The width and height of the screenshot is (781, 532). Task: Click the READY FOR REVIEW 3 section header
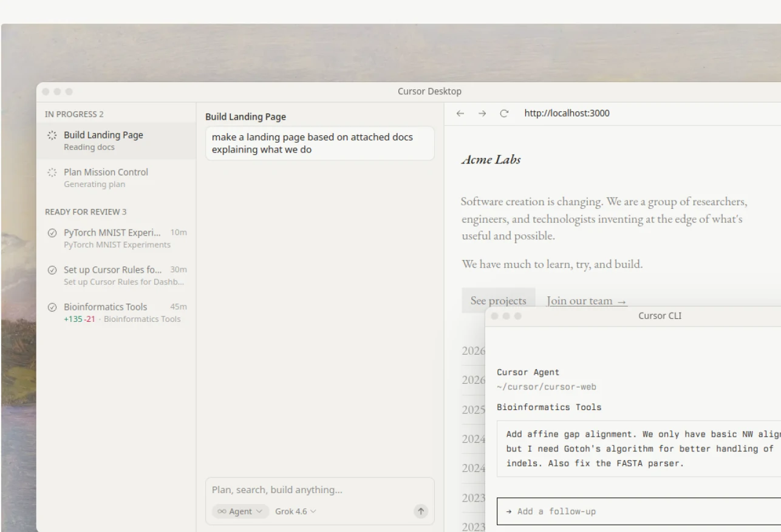click(x=86, y=212)
